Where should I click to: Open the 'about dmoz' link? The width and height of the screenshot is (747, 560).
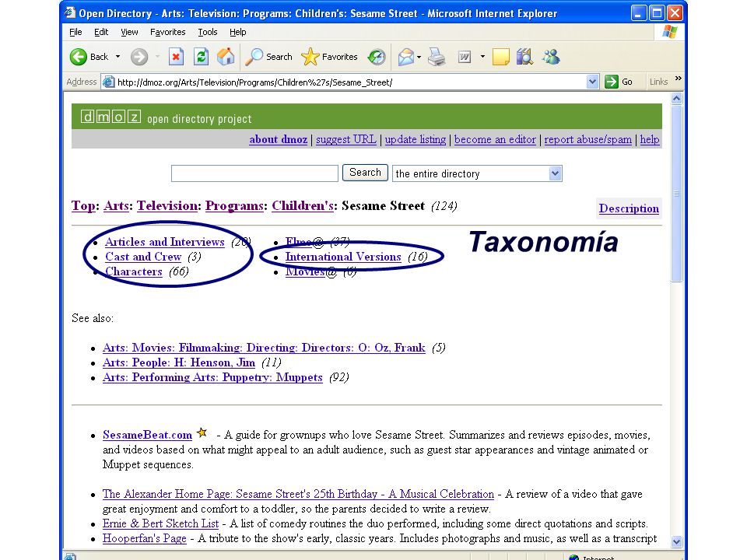coord(279,139)
